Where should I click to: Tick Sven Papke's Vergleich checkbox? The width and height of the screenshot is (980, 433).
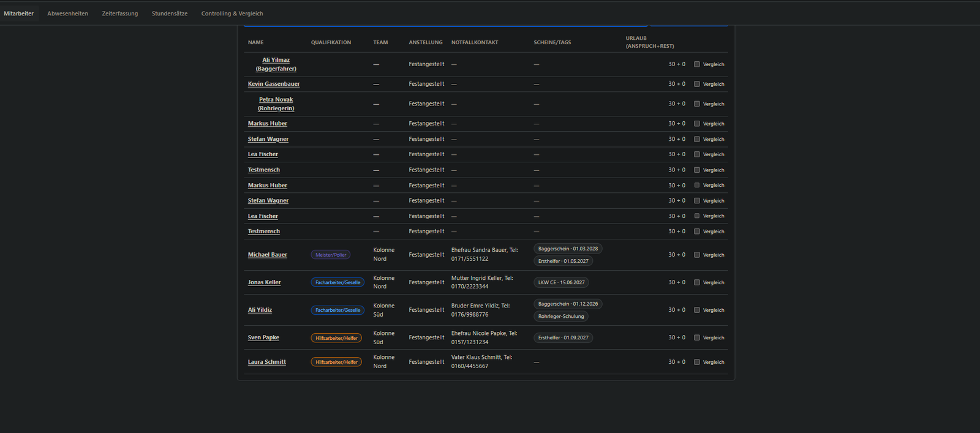(697, 337)
